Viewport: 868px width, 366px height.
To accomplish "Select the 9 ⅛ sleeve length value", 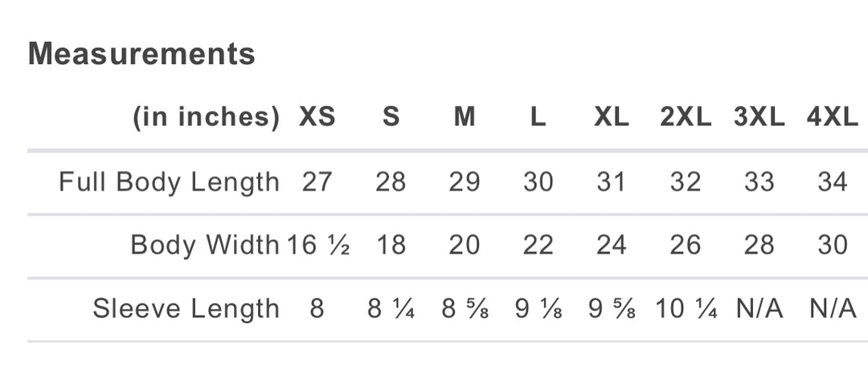I will (538, 308).
